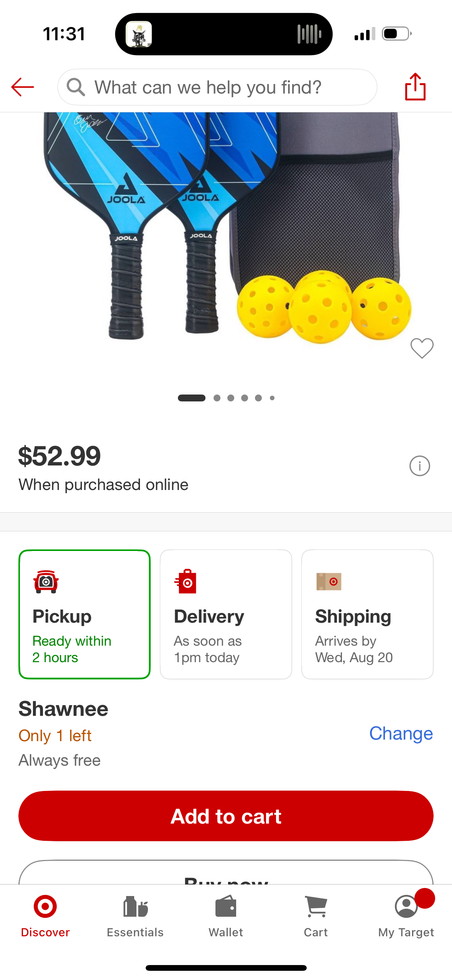This screenshot has width=452, height=980.
Task: Open the Wallet tab
Action: point(226,916)
